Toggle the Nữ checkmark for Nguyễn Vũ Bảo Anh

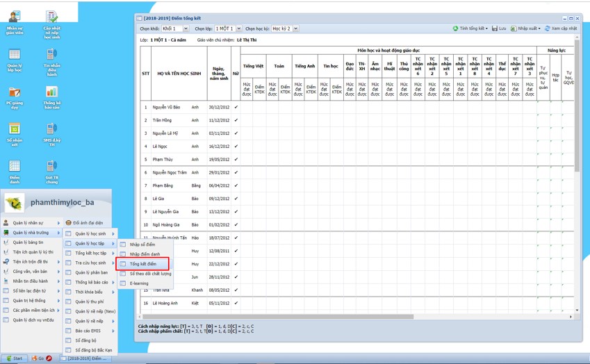click(x=236, y=108)
